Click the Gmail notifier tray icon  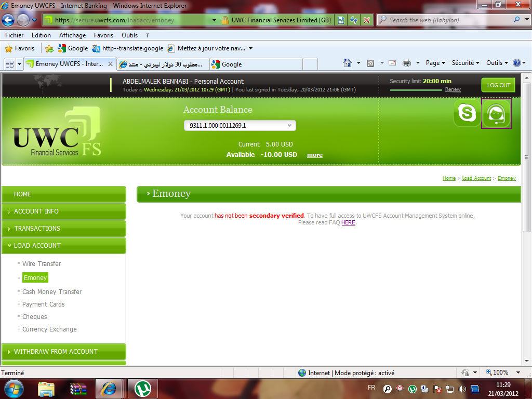tap(400, 389)
